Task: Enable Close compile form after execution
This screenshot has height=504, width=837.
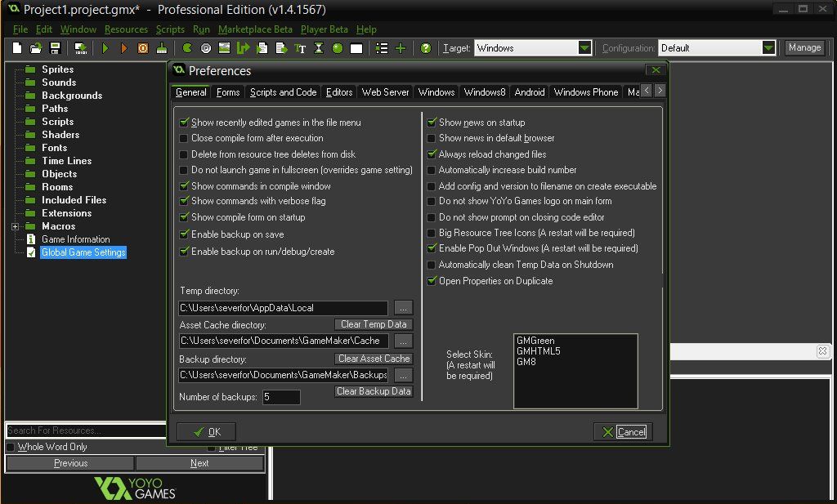Action: [x=186, y=138]
